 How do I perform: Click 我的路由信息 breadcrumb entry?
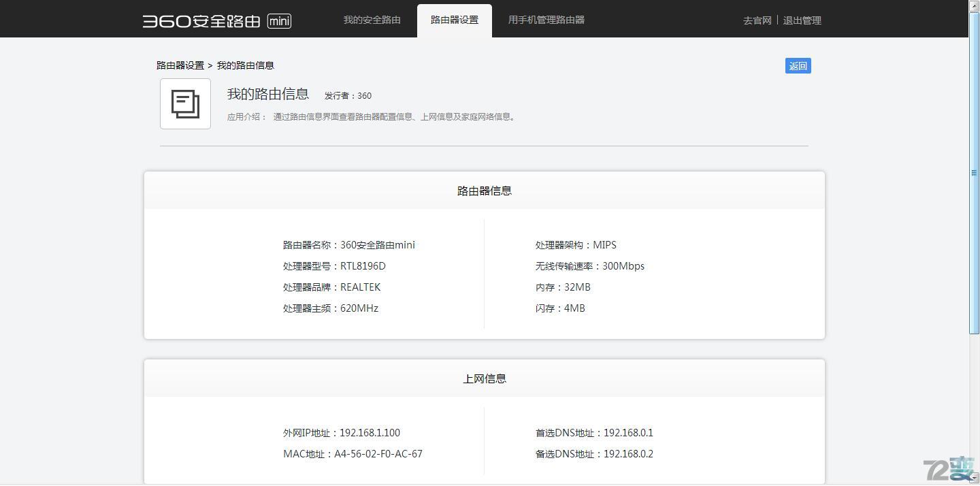[x=245, y=65]
